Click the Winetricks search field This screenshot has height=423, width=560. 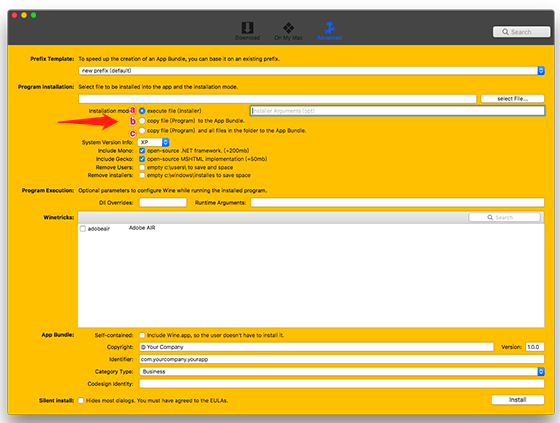pyautogui.click(x=504, y=217)
